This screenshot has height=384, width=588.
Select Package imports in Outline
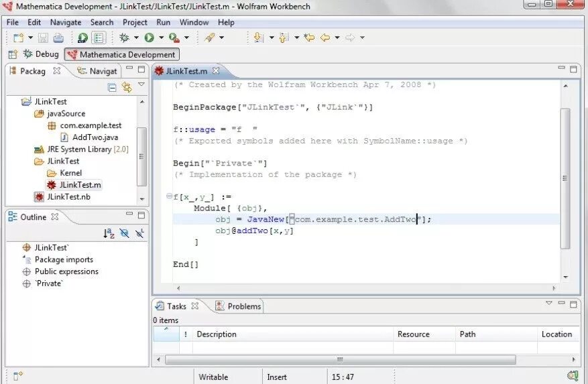58,259
